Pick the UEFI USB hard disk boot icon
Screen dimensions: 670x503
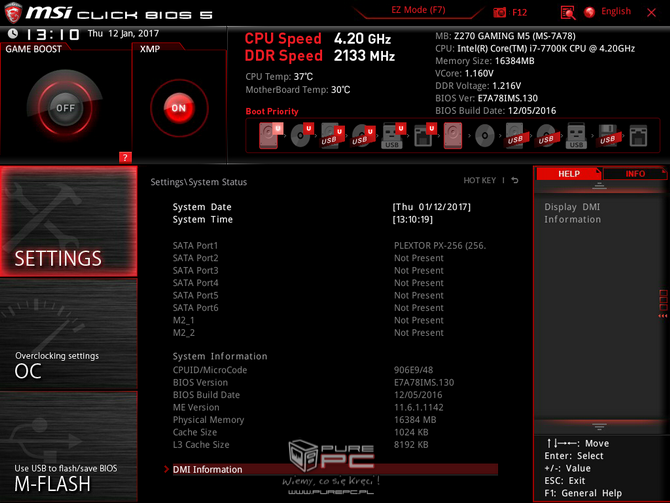pos(332,135)
